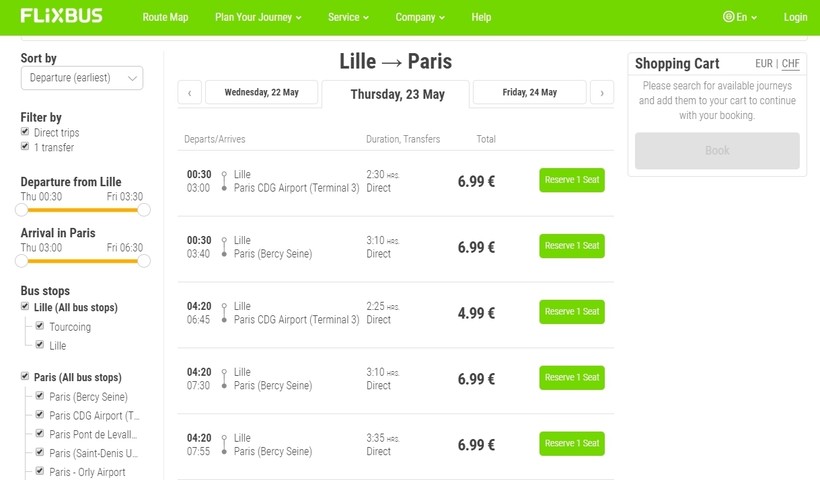This screenshot has width=820, height=480.
Task: Click route icon of 04:20 CDG Airport trip
Action: coord(224,313)
